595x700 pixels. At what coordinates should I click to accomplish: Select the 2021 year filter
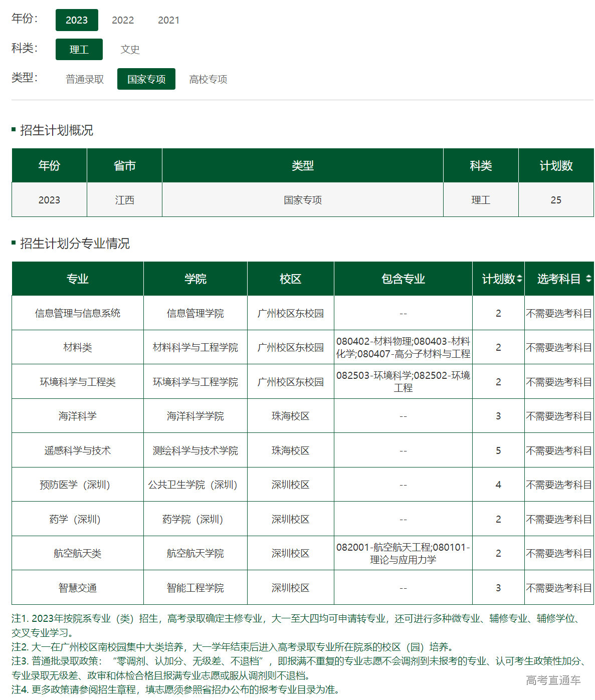click(169, 20)
